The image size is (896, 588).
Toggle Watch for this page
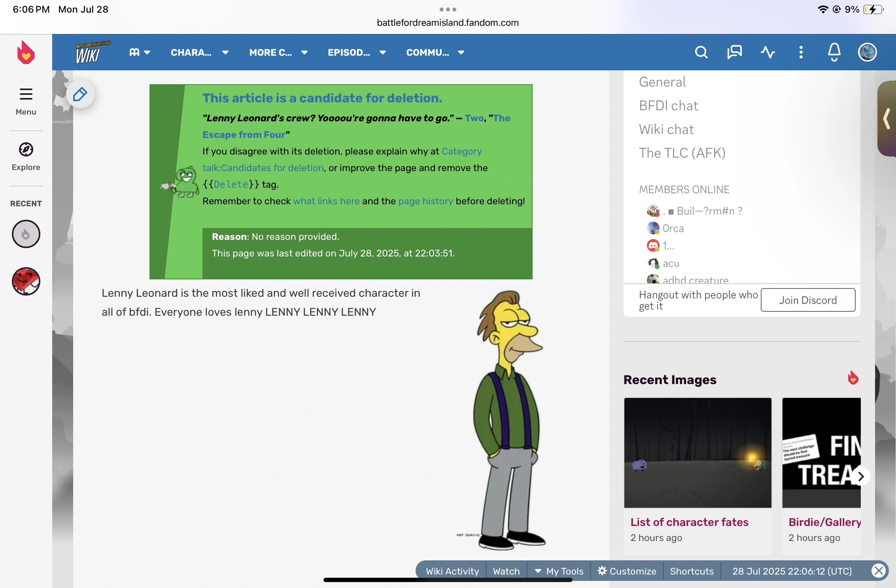506,571
